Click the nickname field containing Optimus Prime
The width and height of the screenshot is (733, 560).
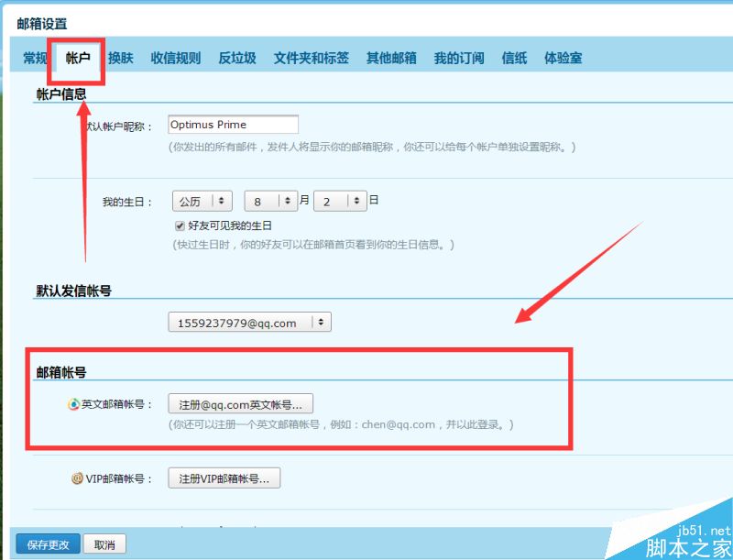[233, 125]
